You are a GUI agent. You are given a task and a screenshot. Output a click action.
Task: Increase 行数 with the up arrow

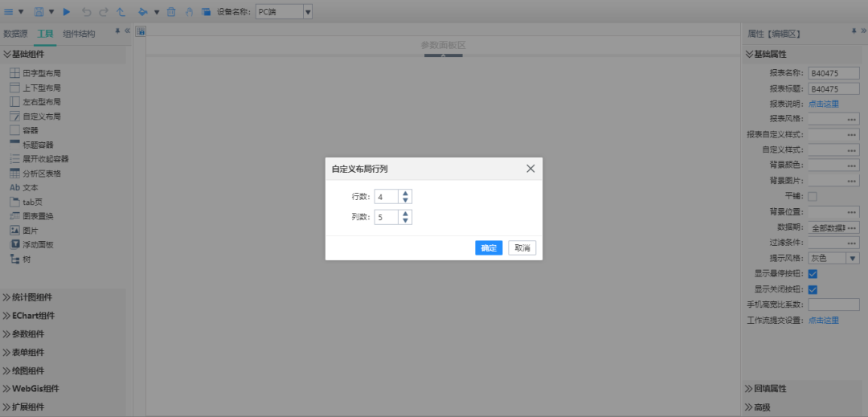405,193
